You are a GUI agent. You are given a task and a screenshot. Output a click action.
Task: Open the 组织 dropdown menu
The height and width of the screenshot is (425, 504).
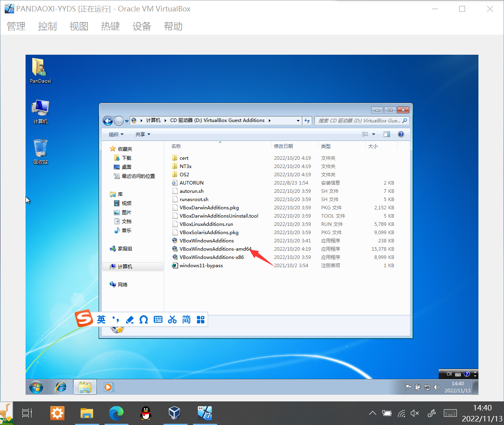point(116,134)
